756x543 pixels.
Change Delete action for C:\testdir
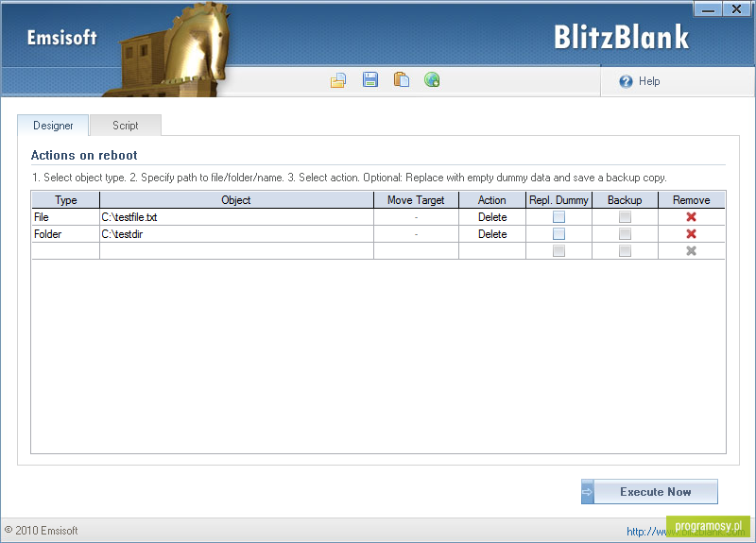pos(492,233)
